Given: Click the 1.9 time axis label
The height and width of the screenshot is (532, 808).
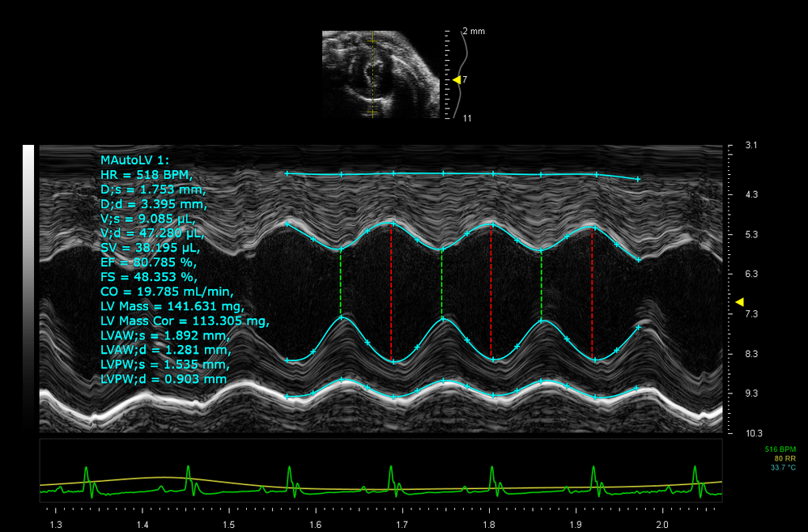Looking at the screenshot, I should click(576, 526).
